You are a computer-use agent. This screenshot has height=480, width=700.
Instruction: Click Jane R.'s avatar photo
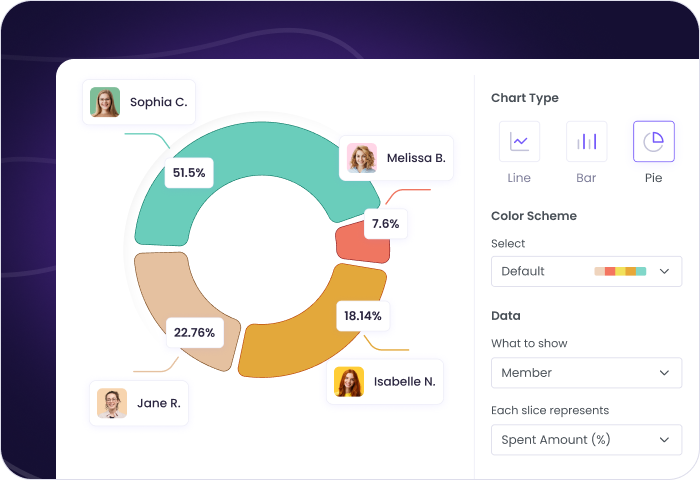pyautogui.click(x=112, y=403)
